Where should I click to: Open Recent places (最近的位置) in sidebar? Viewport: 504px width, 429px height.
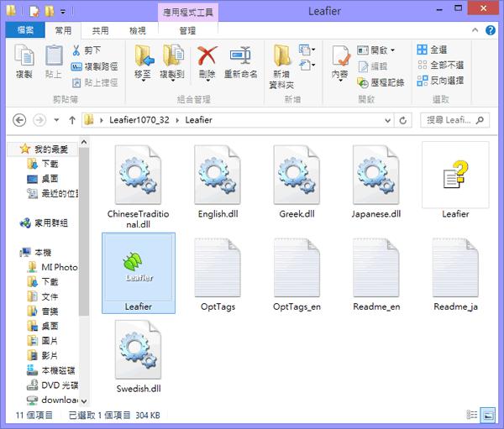pos(53,193)
